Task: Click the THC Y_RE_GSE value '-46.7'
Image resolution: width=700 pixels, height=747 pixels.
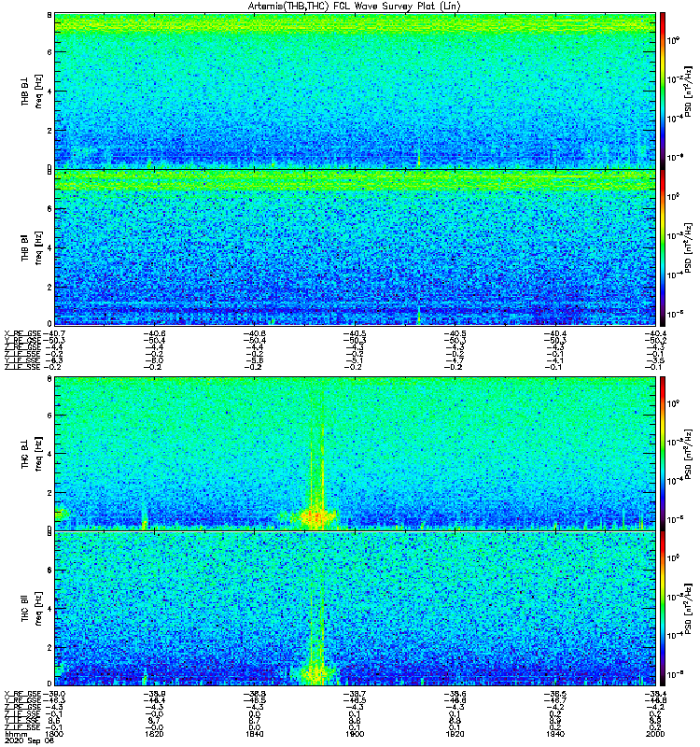Action: [x=554, y=701]
